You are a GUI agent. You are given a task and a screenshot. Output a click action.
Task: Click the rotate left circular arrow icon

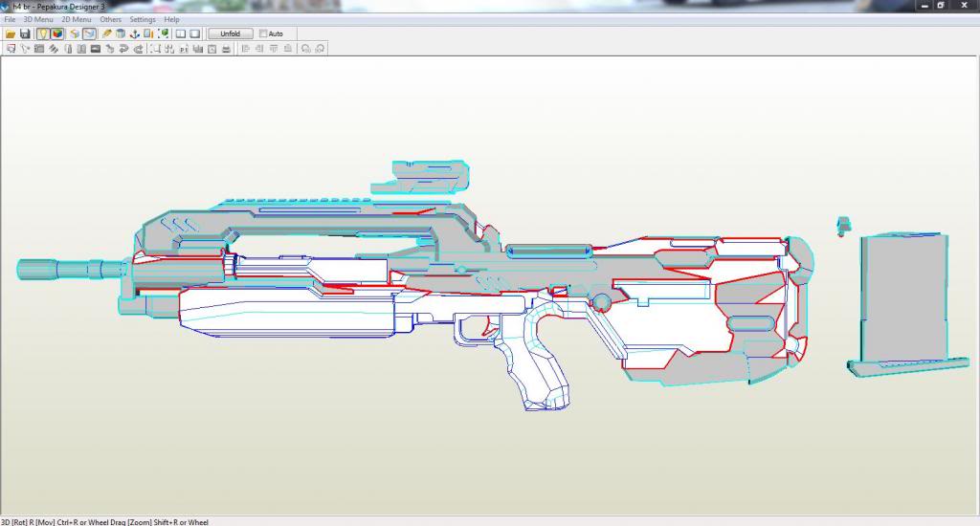[x=305, y=49]
